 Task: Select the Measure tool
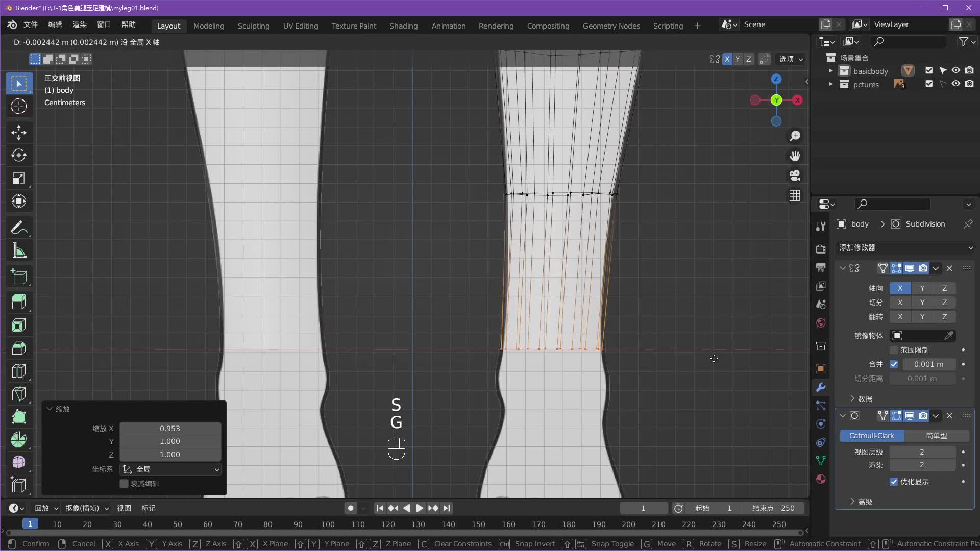19,251
